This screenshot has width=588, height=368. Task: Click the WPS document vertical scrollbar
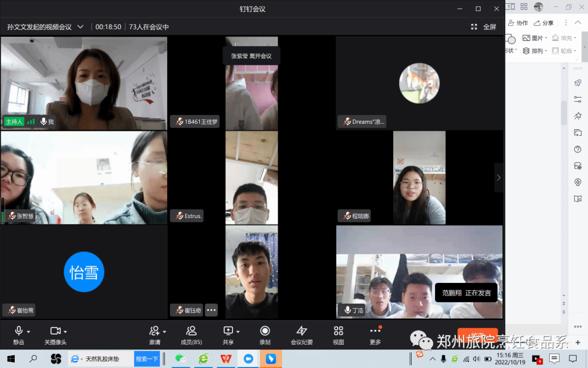[564, 112]
